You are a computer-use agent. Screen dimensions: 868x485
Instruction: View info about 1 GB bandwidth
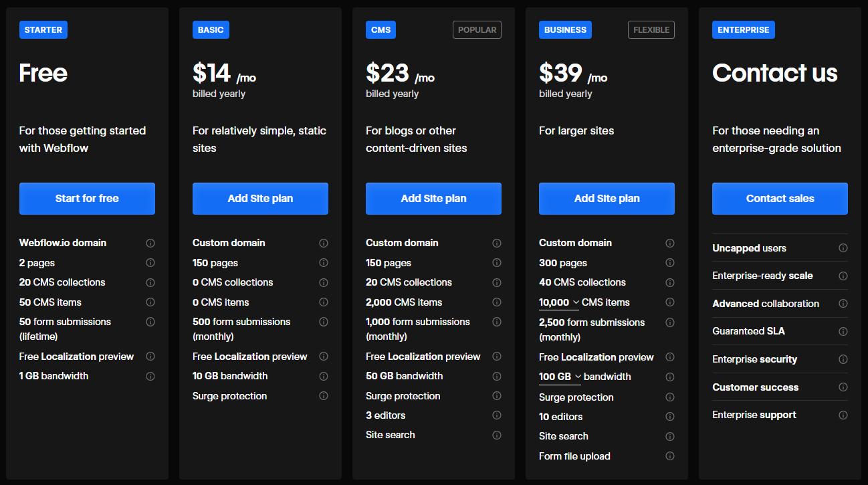tap(150, 376)
